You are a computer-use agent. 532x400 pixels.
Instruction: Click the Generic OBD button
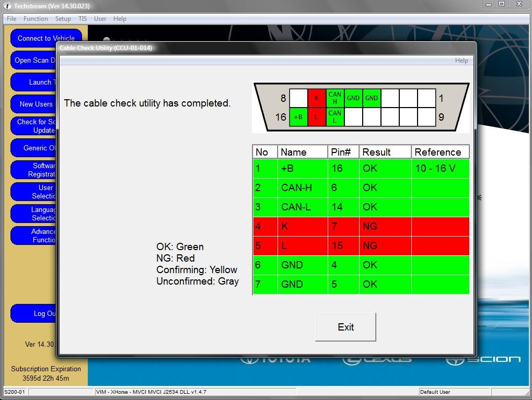tap(33, 148)
